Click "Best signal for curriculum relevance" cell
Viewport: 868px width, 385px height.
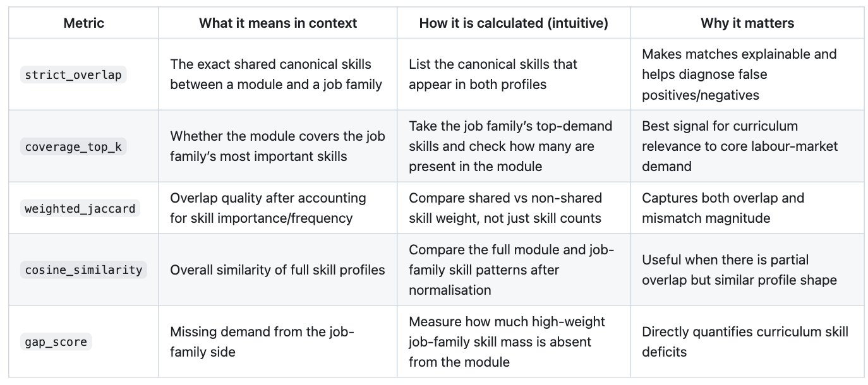pos(740,146)
